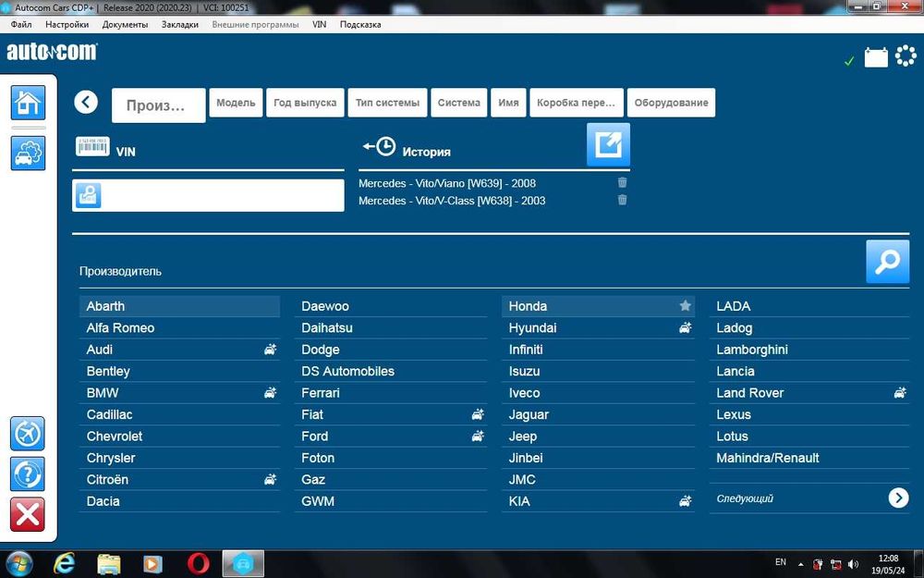The height and width of the screenshot is (578, 924).
Task: Select manufacturer Chevrolet
Action: click(x=180, y=437)
